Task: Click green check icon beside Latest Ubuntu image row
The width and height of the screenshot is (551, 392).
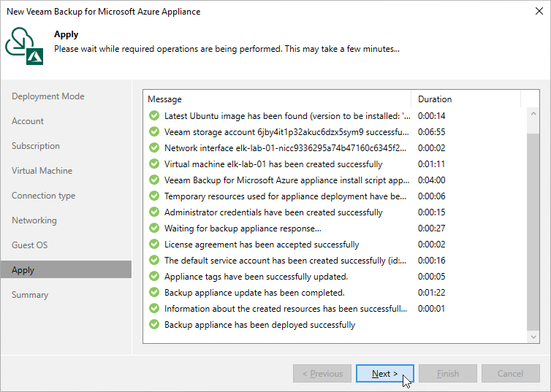Action: click(x=154, y=115)
